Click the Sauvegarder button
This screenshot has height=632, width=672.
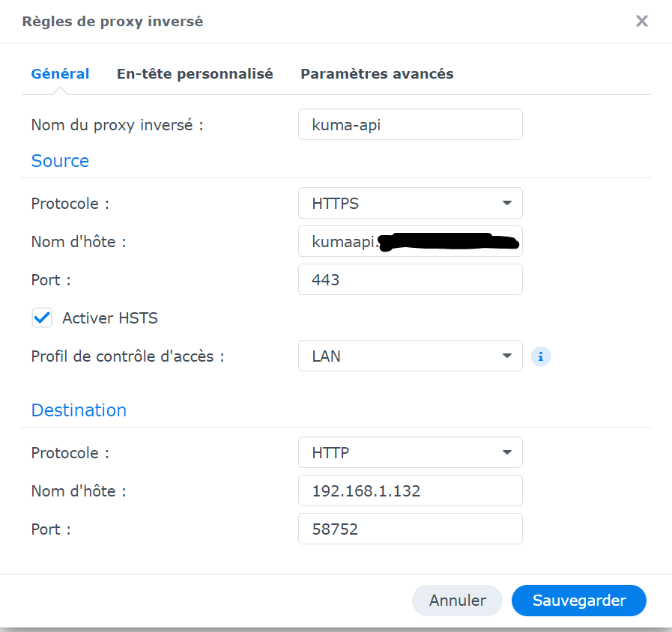tap(578, 601)
